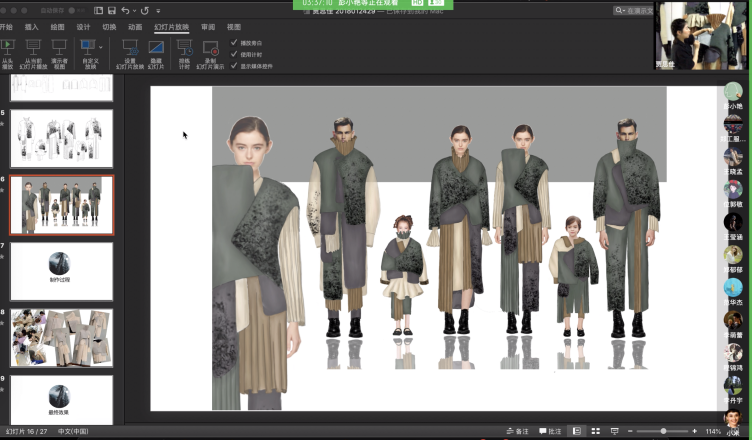Click Record Slide Show (录制幻灯片演示) icon

click(x=211, y=47)
